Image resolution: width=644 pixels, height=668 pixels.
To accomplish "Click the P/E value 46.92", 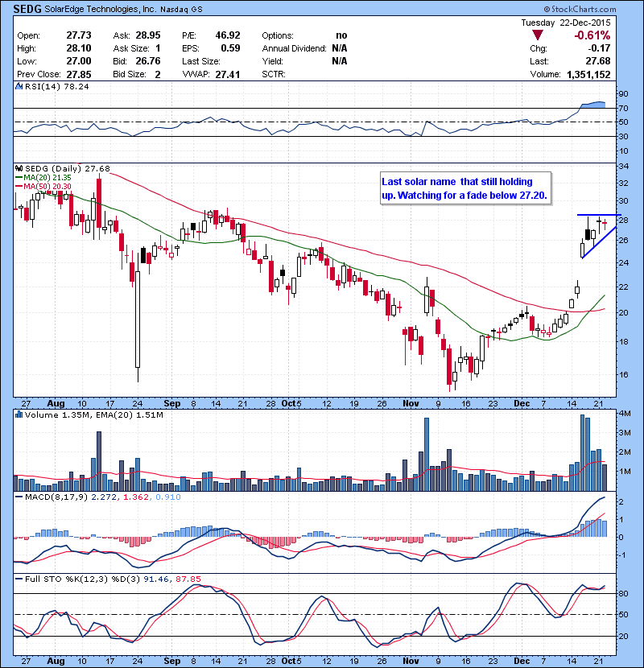I will (x=228, y=35).
